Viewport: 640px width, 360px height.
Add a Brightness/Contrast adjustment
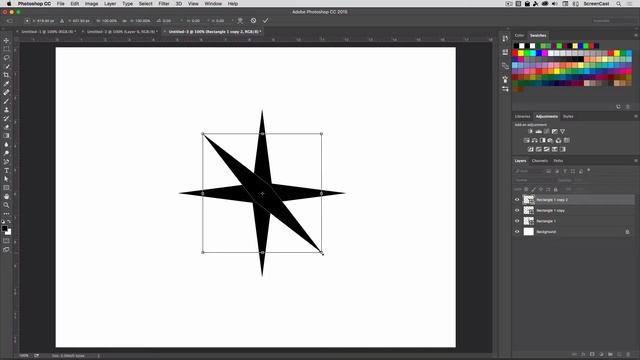click(530, 131)
